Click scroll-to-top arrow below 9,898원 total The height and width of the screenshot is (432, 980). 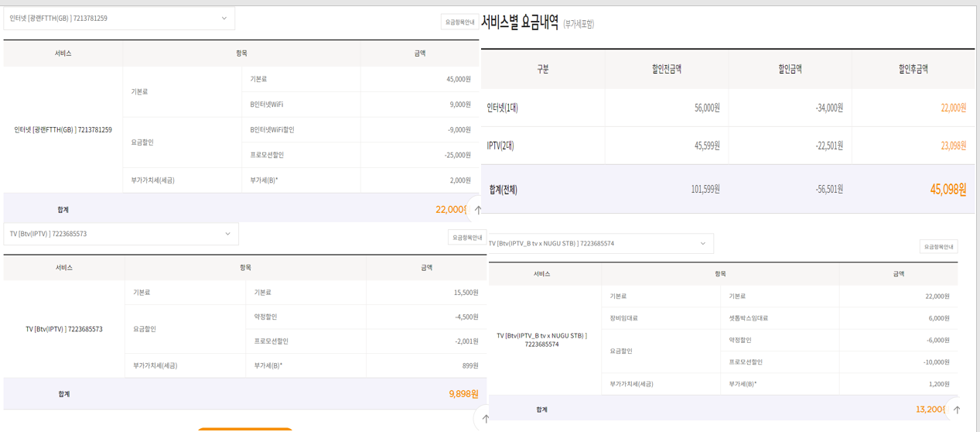(485, 418)
